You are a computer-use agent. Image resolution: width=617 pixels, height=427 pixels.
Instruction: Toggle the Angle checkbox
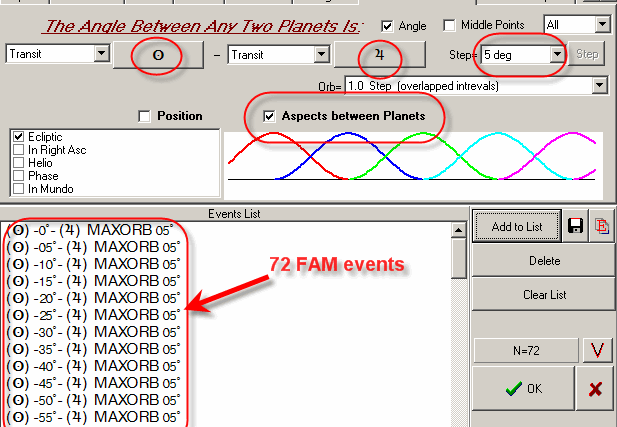pyautogui.click(x=388, y=25)
